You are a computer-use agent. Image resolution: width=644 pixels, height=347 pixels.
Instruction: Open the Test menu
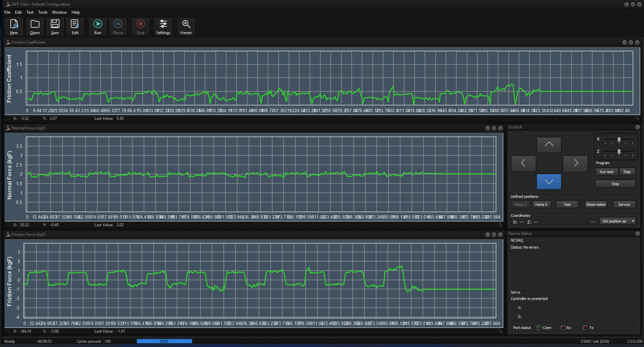(x=30, y=12)
